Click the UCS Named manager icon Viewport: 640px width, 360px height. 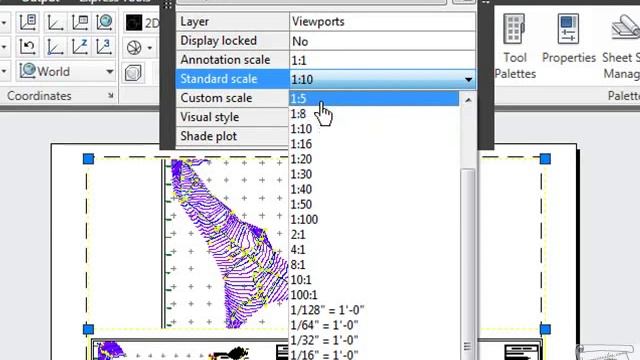[x=27, y=22]
